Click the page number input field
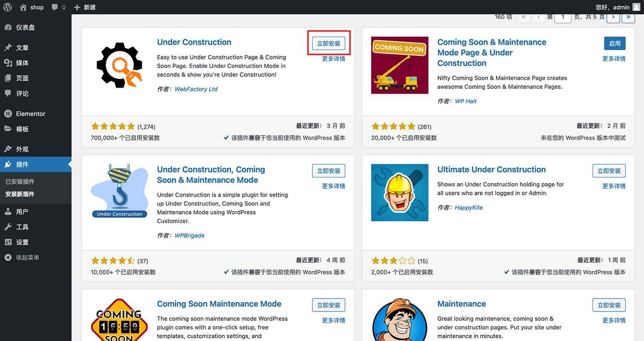This screenshot has width=644, height=341. pyautogui.click(x=563, y=17)
